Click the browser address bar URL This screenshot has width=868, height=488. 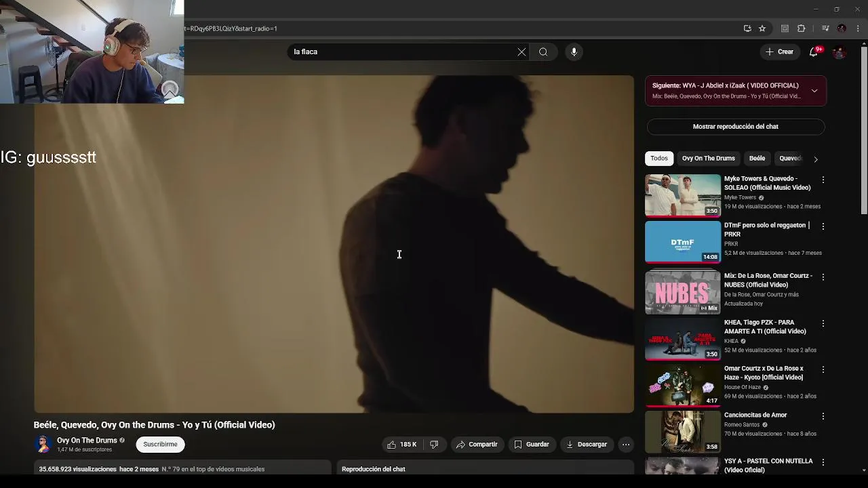[231, 28]
